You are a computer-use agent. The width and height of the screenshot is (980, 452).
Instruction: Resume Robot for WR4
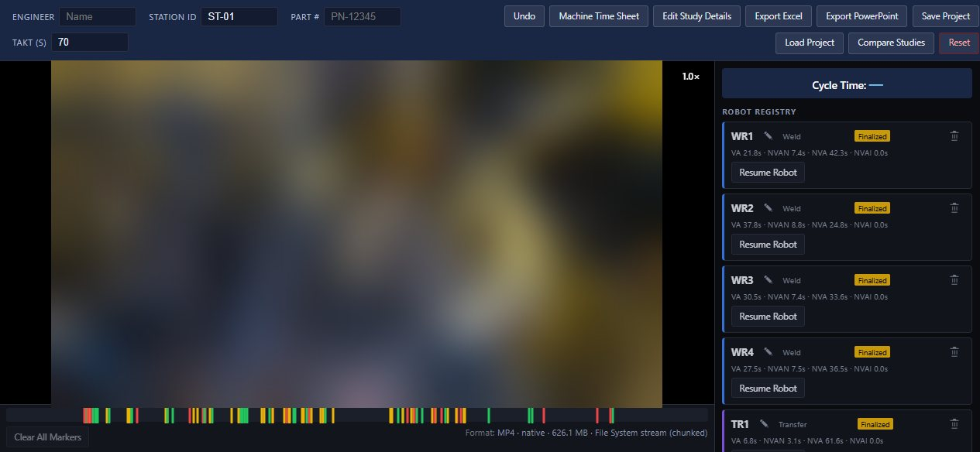(x=768, y=389)
